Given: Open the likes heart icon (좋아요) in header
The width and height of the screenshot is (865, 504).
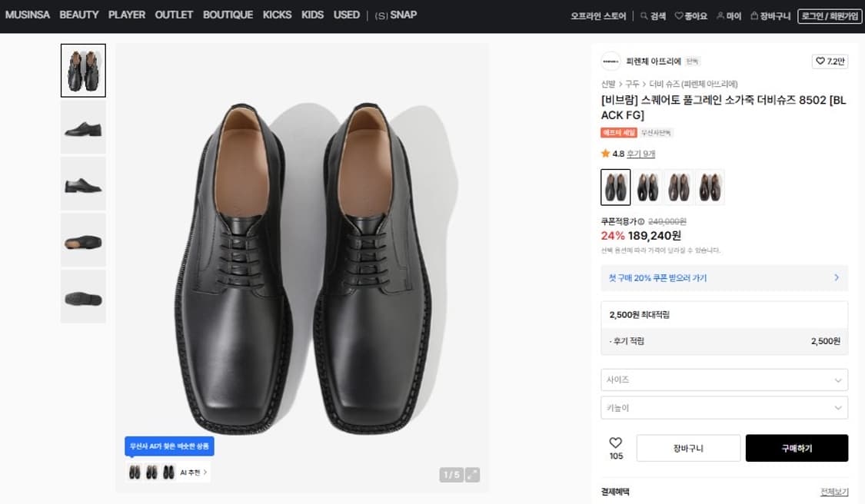Looking at the screenshot, I should [x=679, y=16].
